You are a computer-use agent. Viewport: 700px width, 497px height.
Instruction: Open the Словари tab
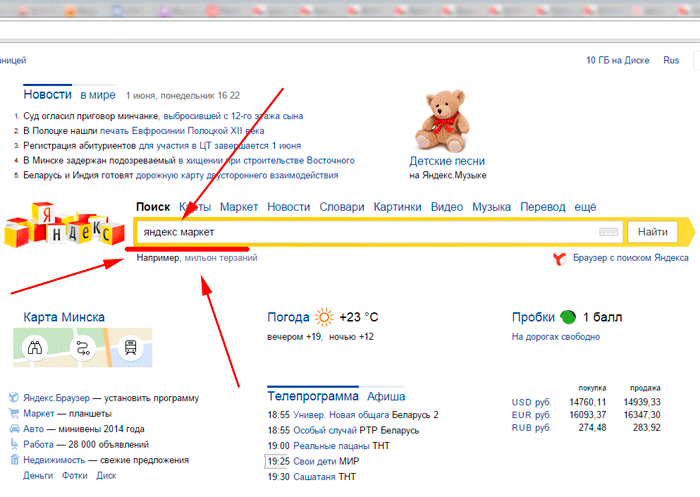pyautogui.click(x=342, y=207)
